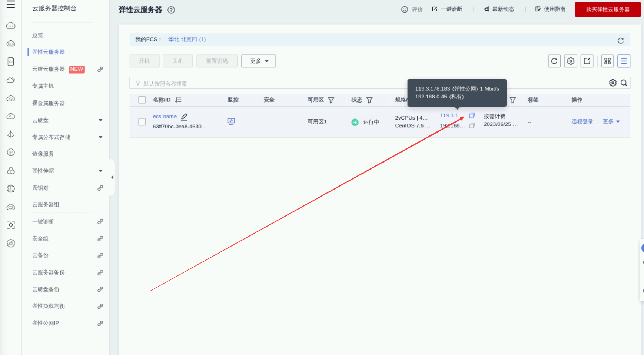Filter the 状态 column

click(x=369, y=100)
